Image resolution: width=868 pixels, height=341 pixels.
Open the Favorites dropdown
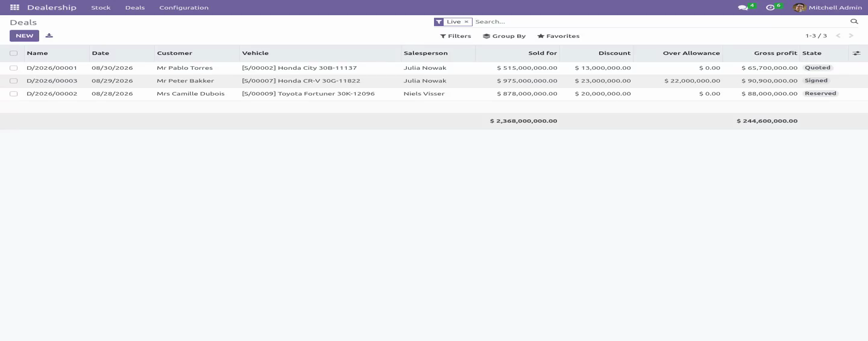(558, 36)
